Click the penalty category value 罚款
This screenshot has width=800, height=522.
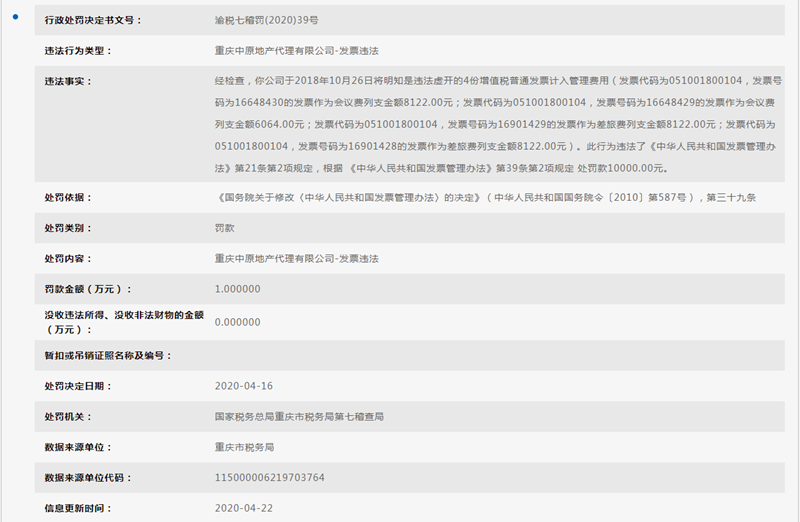point(224,228)
